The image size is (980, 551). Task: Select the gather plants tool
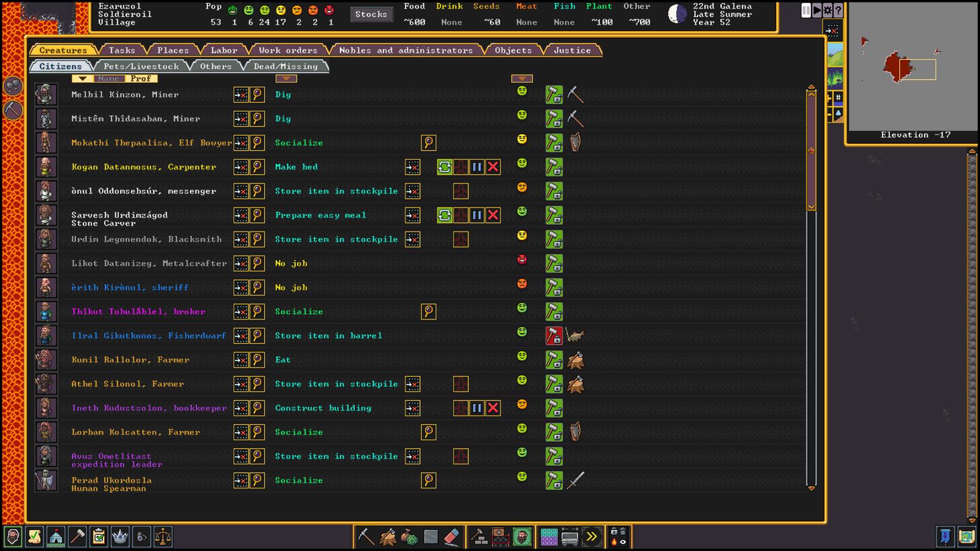point(409,537)
